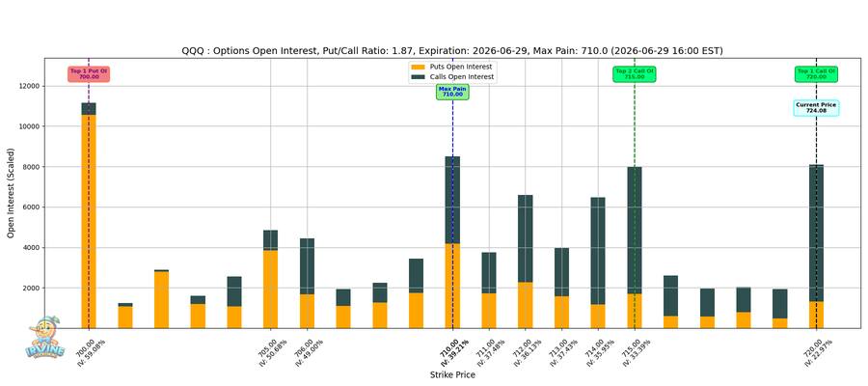The image size is (868, 386).
Task: Click the '705.00 IV: 50.68%' strike label
Action: 274,351
